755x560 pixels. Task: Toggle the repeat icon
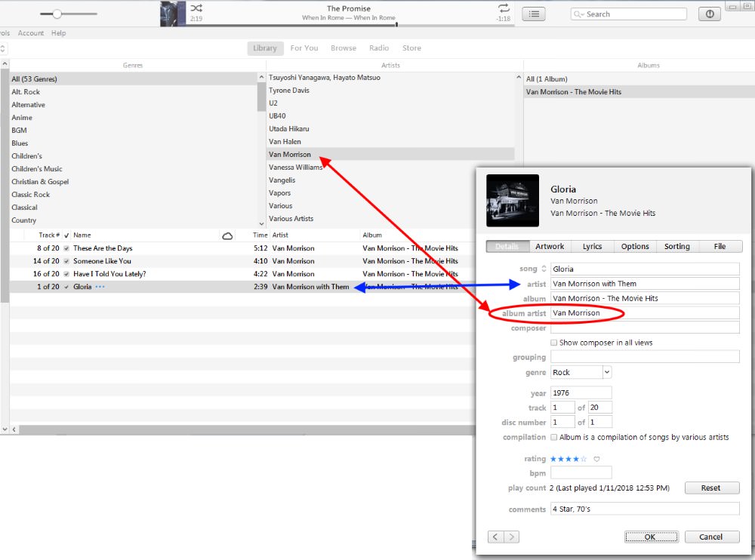[504, 8]
